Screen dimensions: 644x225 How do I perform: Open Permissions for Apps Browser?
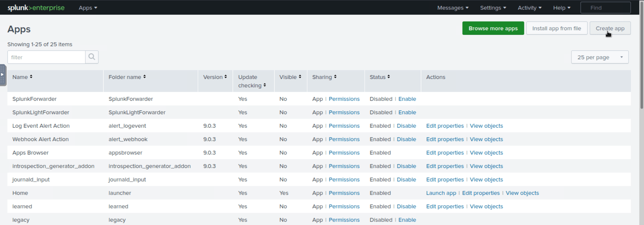coord(344,152)
